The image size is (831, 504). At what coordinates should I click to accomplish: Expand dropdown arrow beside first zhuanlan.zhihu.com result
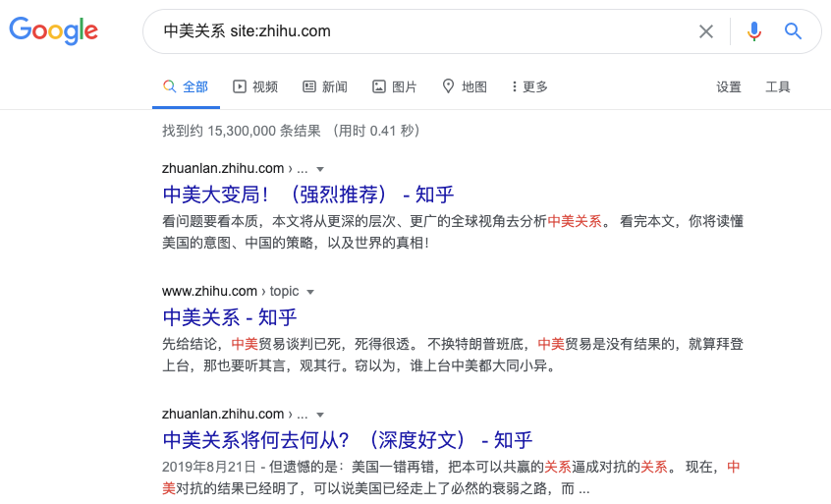[320, 169]
